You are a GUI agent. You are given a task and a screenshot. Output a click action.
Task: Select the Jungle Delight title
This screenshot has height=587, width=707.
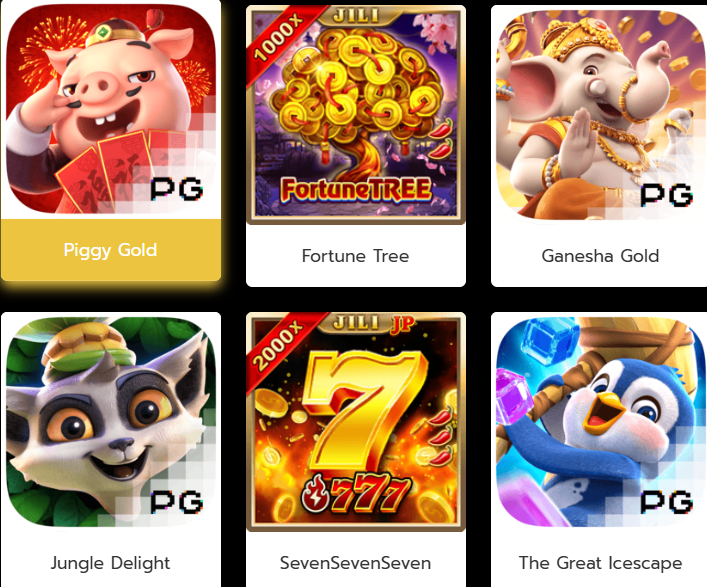[x=110, y=563]
